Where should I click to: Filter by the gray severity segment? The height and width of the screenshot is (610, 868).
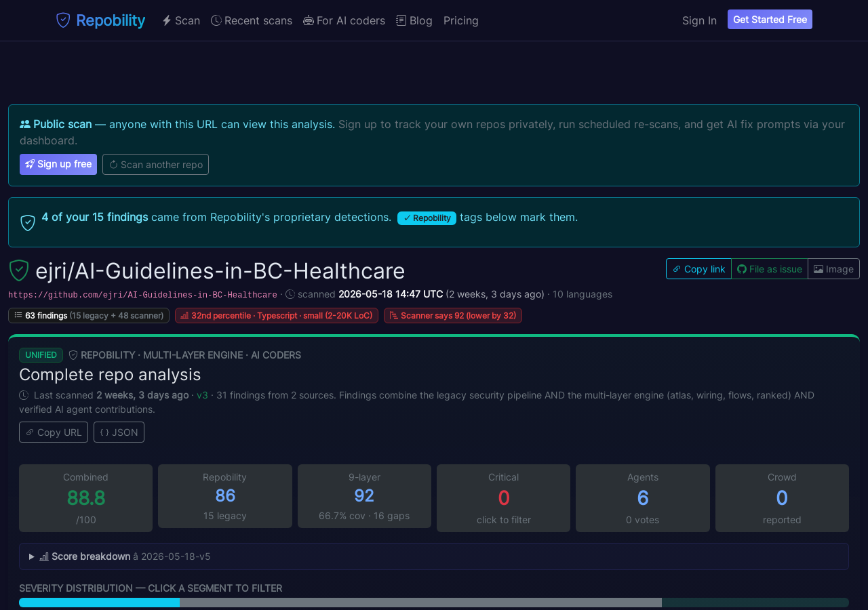pyautogui.click(x=420, y=603)
